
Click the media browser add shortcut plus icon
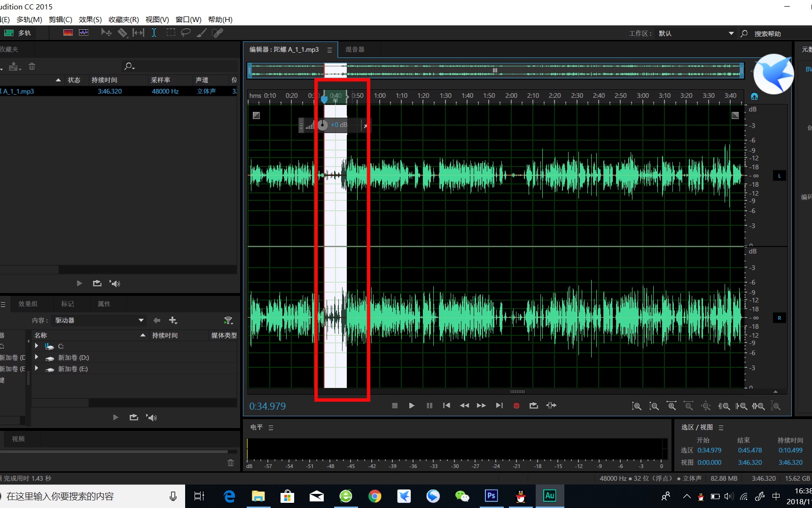(x=173, y=320)
